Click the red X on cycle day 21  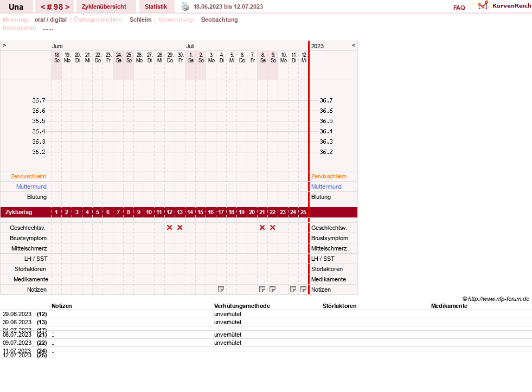coord(262,228)
